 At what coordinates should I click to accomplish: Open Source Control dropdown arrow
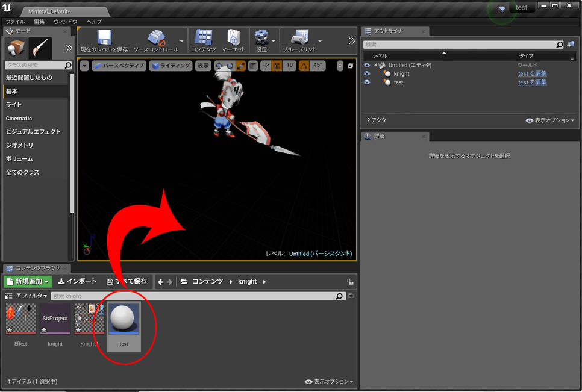click(181, 41)
